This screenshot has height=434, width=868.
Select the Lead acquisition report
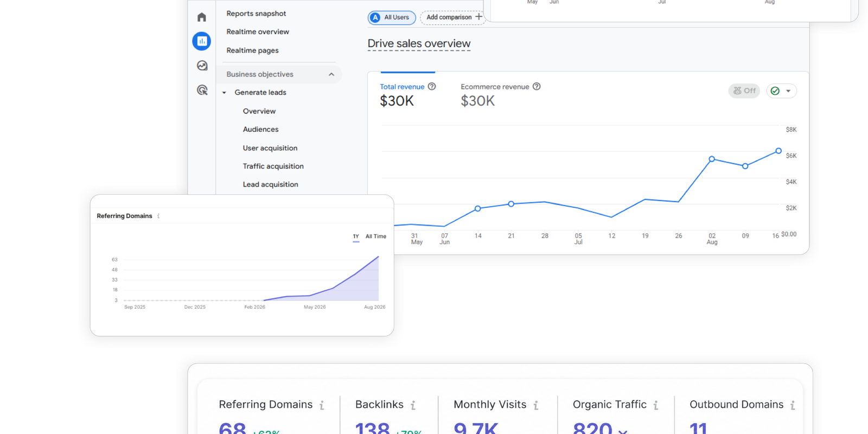click(271, 184)
